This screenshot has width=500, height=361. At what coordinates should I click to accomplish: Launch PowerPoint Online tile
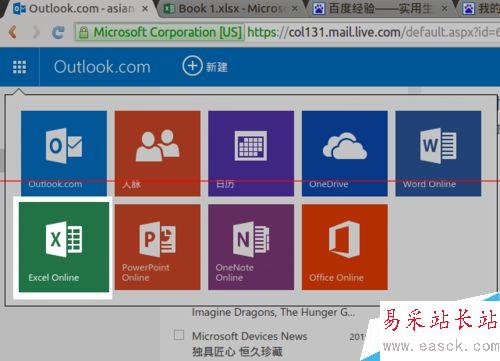pyautogui.click(x=157, y=247)
